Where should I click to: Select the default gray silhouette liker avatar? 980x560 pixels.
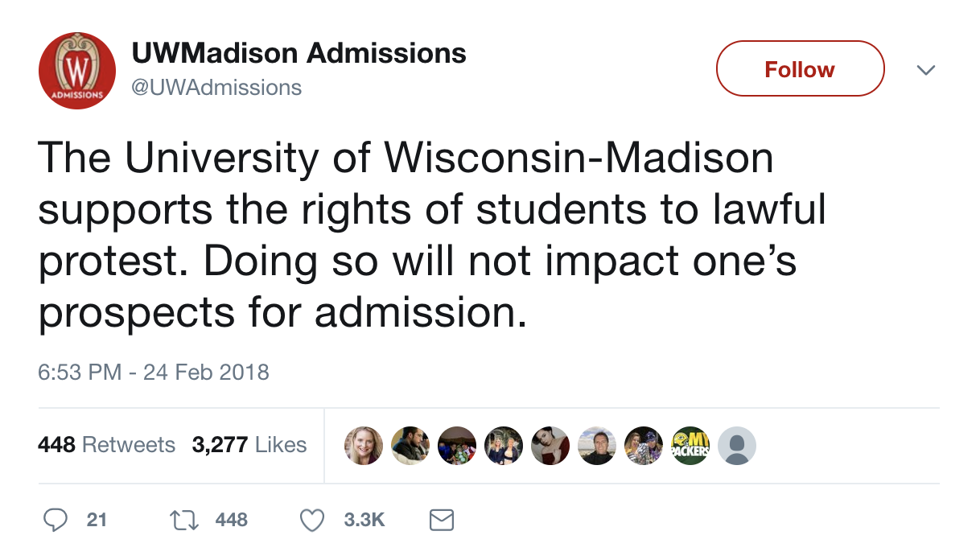click(736, 445)
